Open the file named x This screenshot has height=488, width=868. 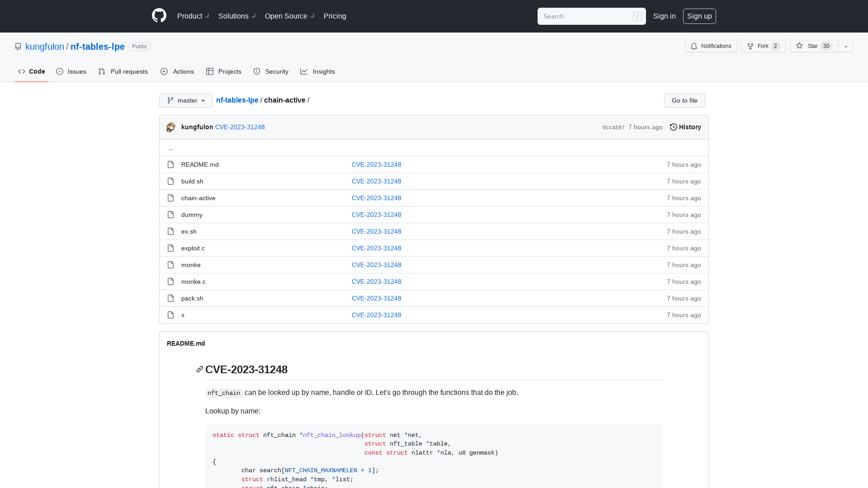pos(183,315)
